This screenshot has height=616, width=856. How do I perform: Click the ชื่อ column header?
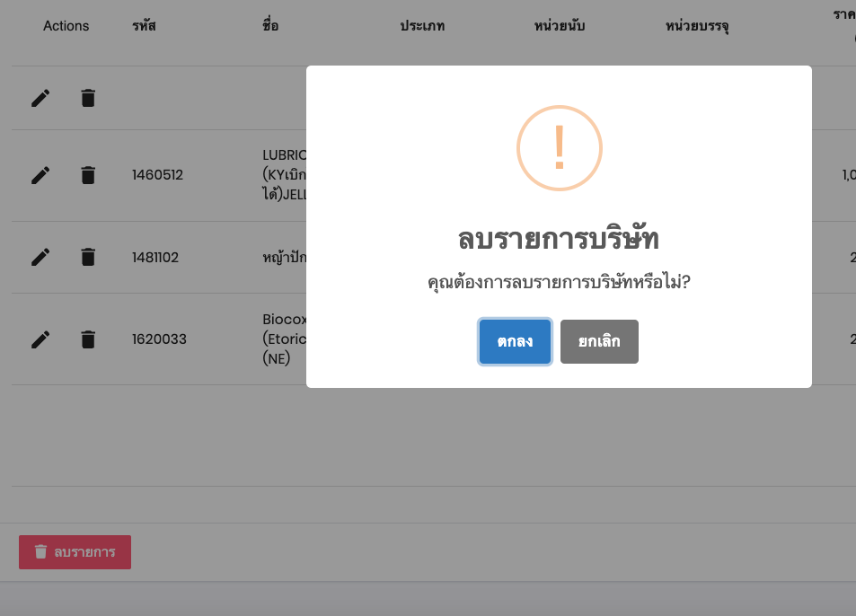tap(270, 26)
